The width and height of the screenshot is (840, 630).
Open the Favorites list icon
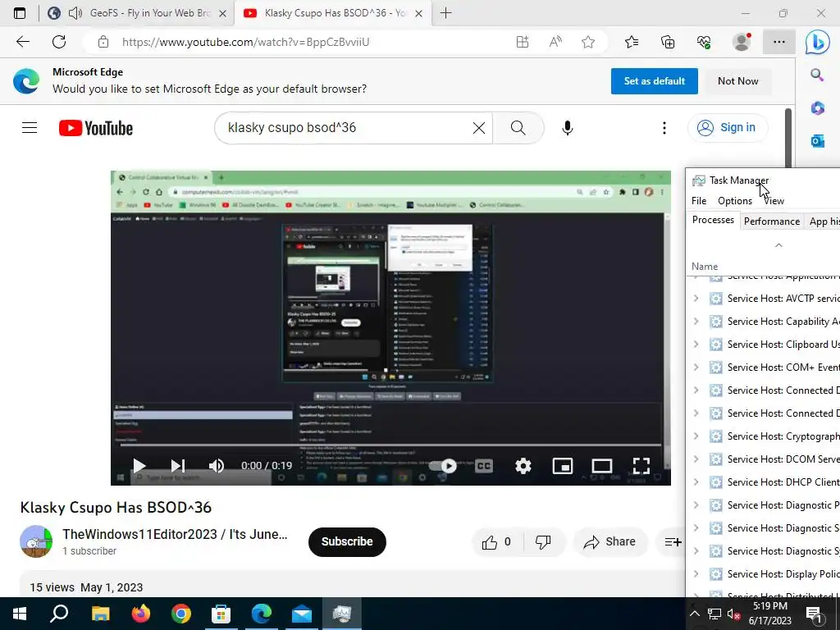click(632, 42)
